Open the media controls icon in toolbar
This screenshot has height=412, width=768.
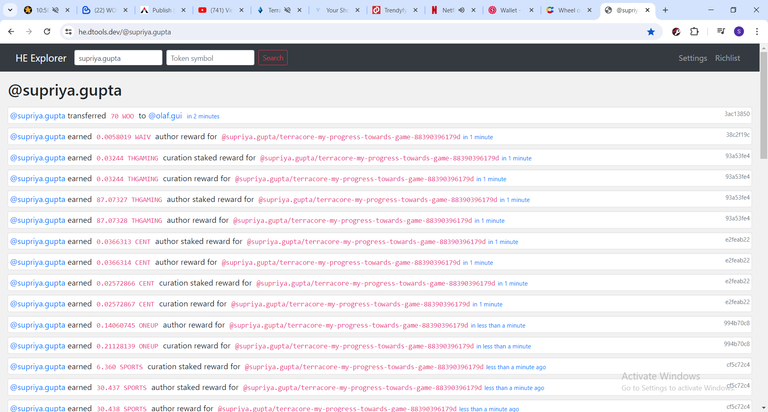tap(720, 31)
